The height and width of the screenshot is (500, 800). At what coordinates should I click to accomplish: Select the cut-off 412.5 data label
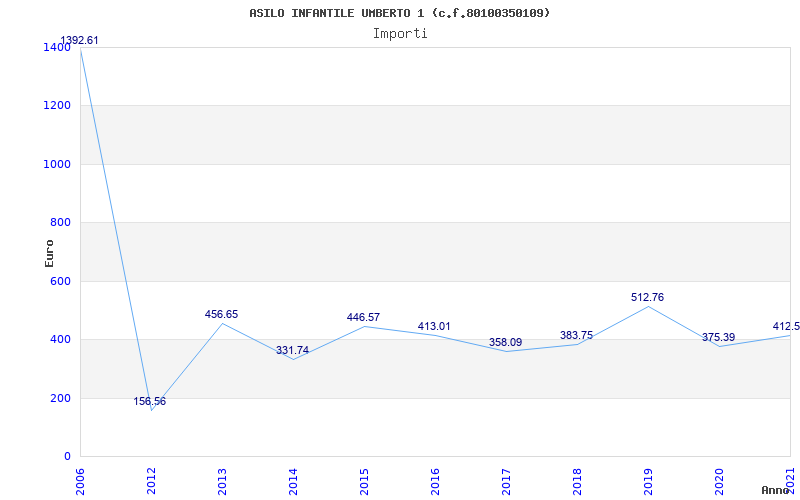coord(786,327)
